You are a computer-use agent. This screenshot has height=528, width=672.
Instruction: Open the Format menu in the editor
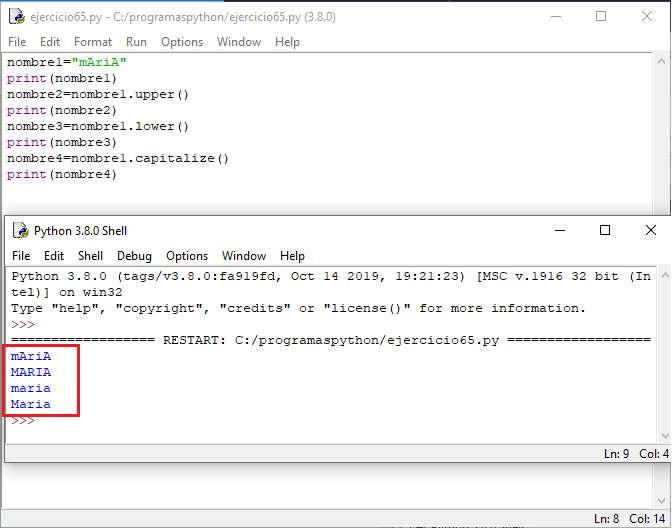(93, 42)
